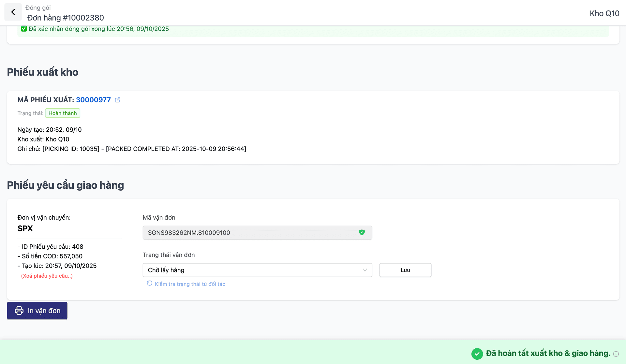Image resolution: width=626 pixels, height=364 pixels.
Task: Click green check circle in bottom banner
Action: [477, 354]
